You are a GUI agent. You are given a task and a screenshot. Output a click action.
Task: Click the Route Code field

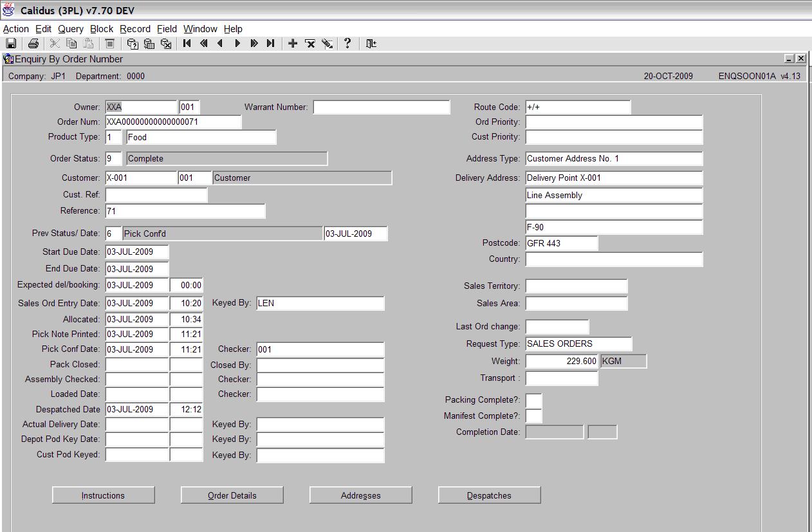click(578, 107)
